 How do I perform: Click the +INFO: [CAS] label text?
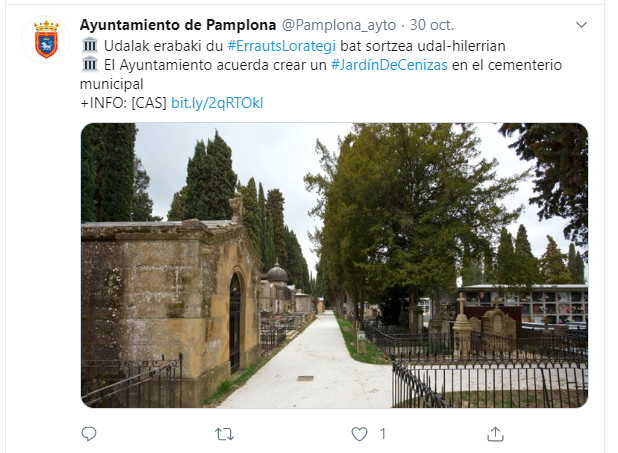(x=123, y=103)
